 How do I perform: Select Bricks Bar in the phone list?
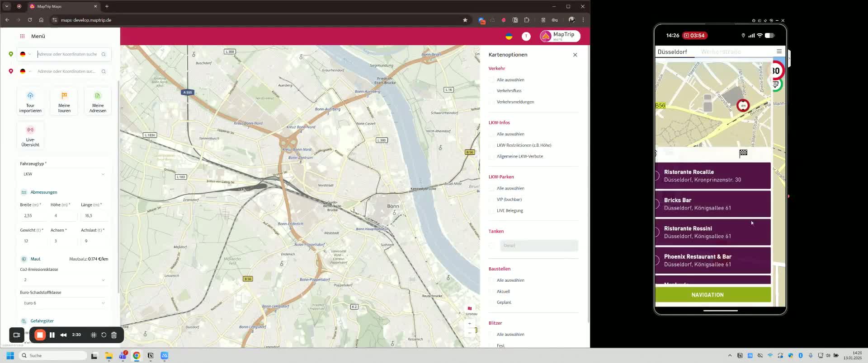(x=713, y=204)
